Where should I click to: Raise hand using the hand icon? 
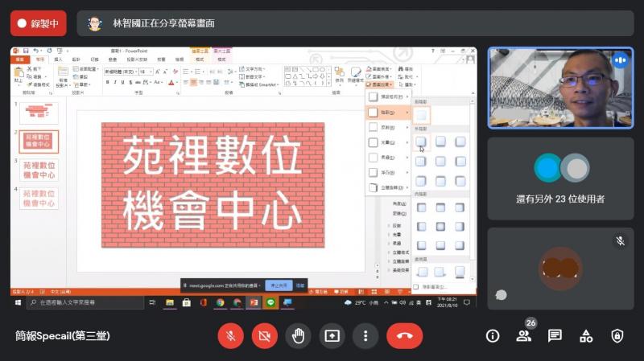coord(298,336)
